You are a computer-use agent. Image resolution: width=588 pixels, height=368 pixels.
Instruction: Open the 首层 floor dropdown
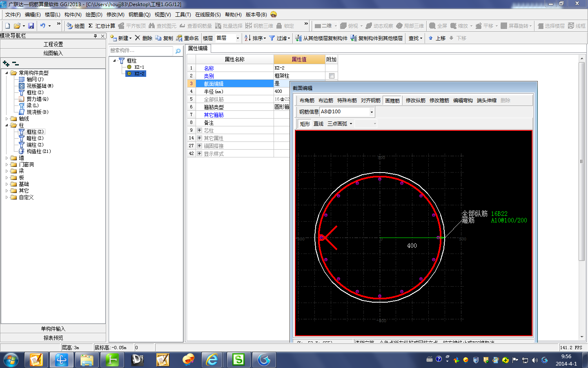(x=238, y=38)
